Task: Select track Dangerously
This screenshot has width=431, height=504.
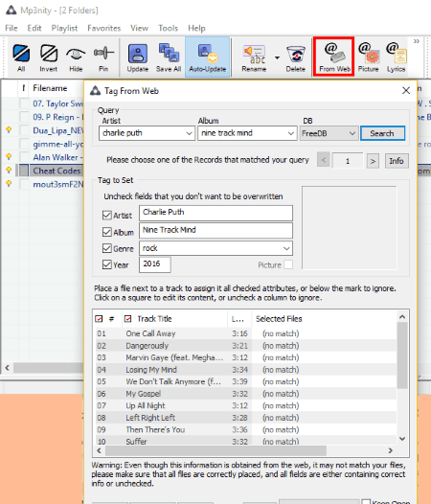Action: pyautogui.click(x=147, y=346)
